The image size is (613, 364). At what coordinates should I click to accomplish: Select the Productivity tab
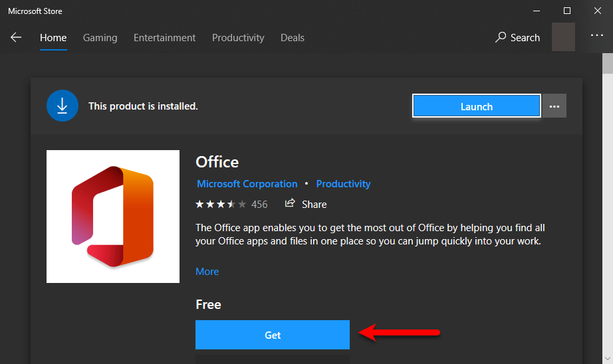238,38
